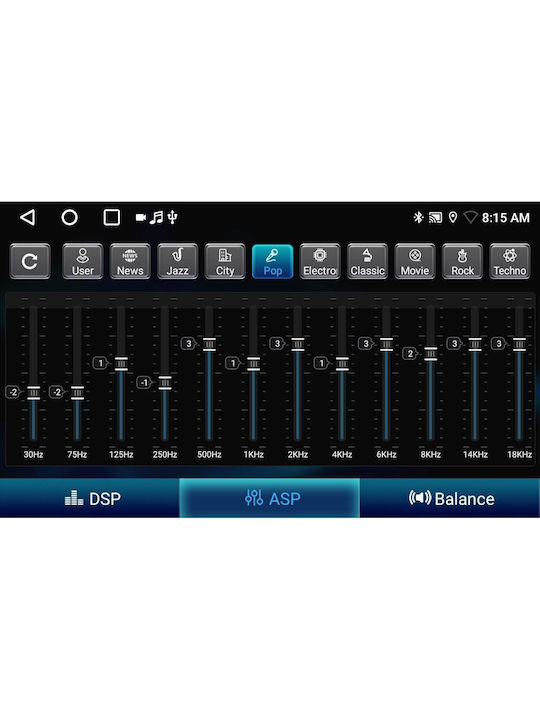This screenshot has height=720, width=540.
Task: Click the 30Hz band label
Action: (x=34, y=455)
